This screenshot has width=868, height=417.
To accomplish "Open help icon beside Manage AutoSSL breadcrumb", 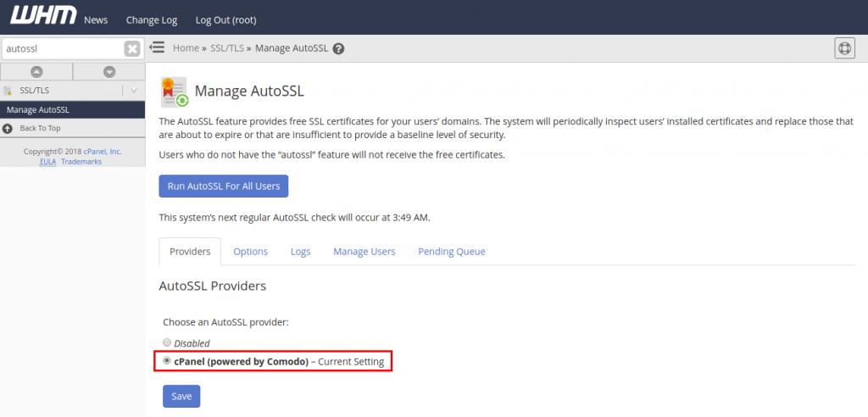I will pyautogui.click(x=339, y=48).
